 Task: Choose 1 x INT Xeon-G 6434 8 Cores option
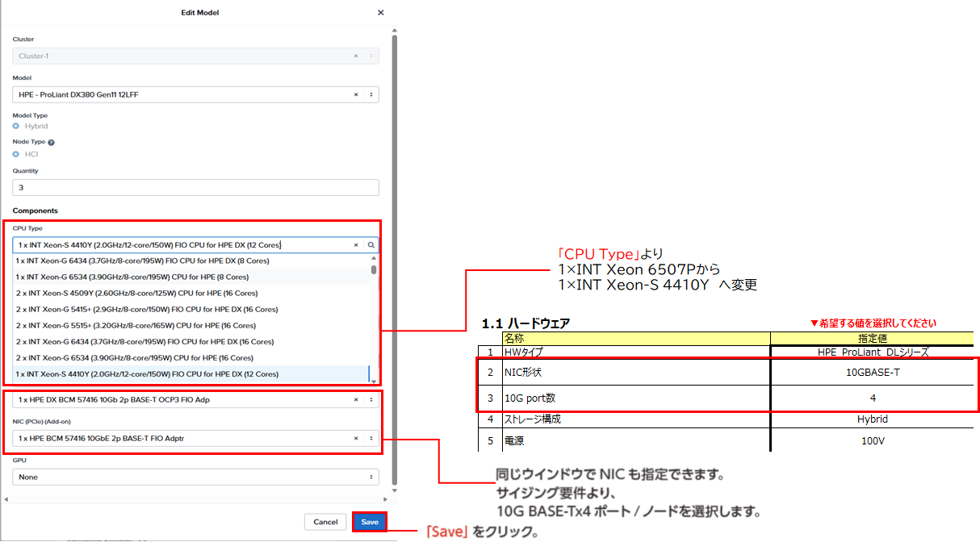(x=143, y=261)
